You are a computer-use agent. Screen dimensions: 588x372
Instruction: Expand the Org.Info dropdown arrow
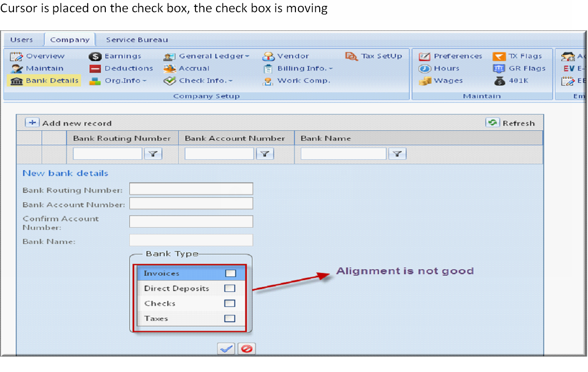pos(145,81)
